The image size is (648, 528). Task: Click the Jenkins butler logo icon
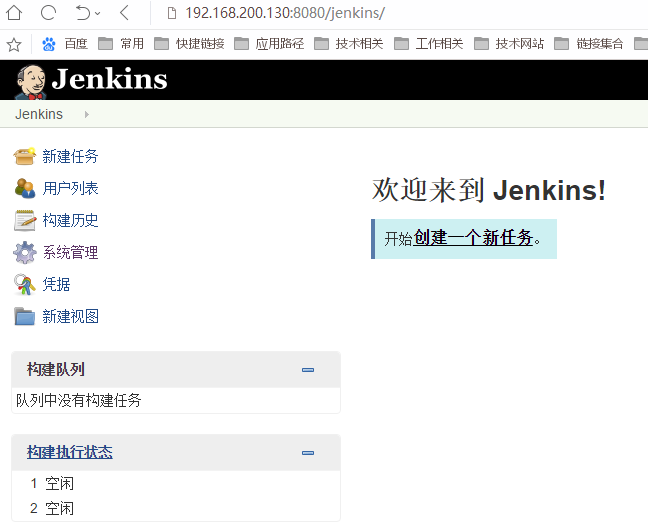click(31, 82)
